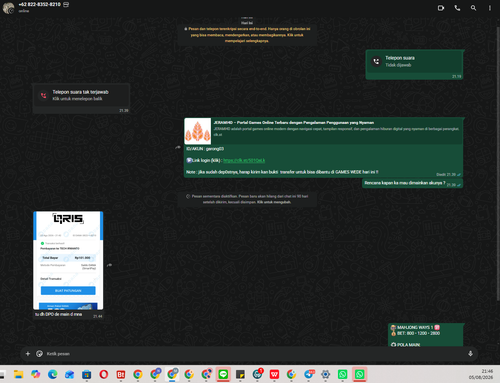
Task: Open the JERAM4D orange logo preview thumbnail
Action: (x=198, y=131)
